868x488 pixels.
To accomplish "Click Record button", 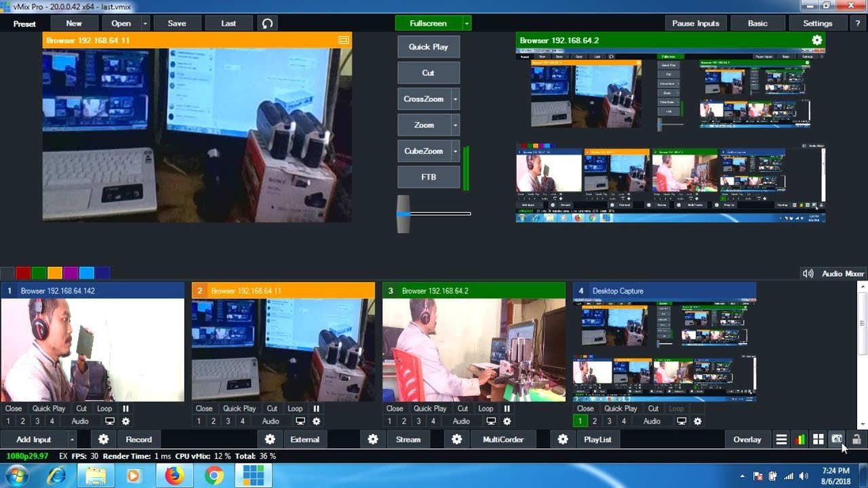I will (x=138, y=439).
